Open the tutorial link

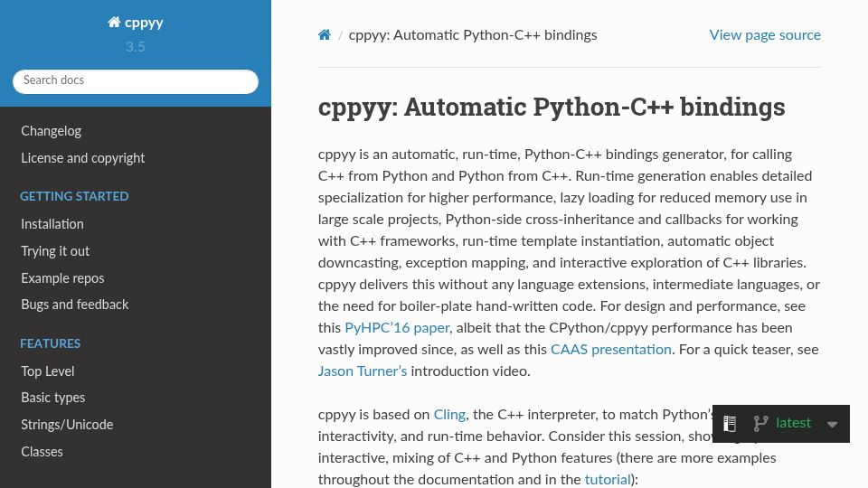click(608, 480)
